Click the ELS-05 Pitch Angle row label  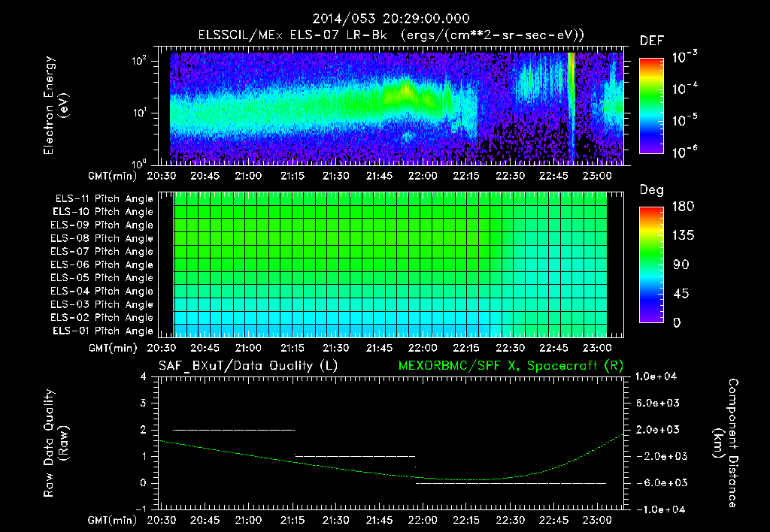point(102,278)
